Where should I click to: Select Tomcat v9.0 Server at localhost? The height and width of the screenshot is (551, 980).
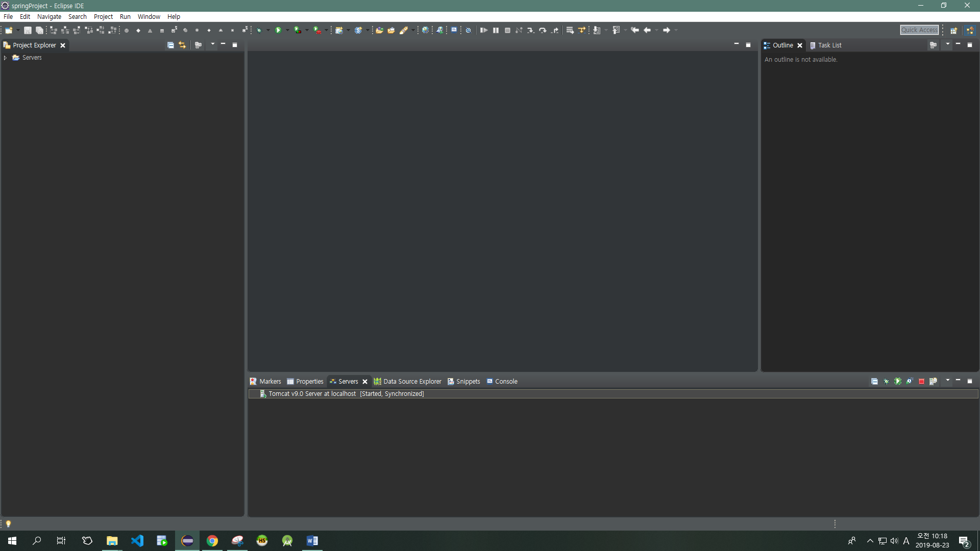point(312,394)
